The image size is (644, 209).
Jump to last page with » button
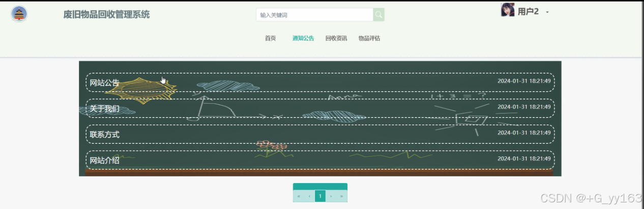341,196
